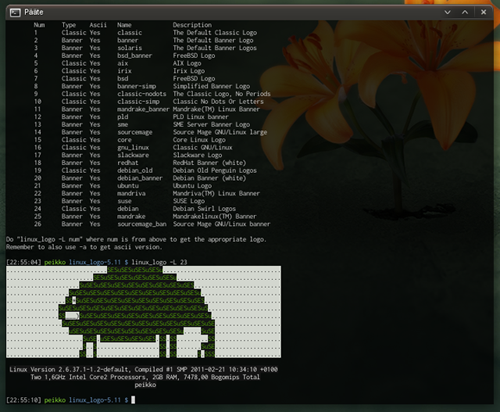Screen dimensions: 500x412
Task: Select 'The Default Classic Logo' text
Action: pyautogui.click(x=215, y=33)
